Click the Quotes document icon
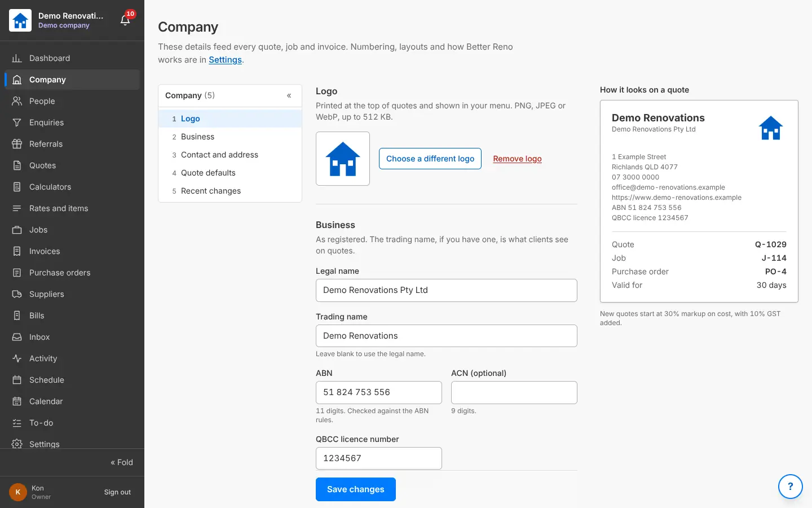 (17, 165)
